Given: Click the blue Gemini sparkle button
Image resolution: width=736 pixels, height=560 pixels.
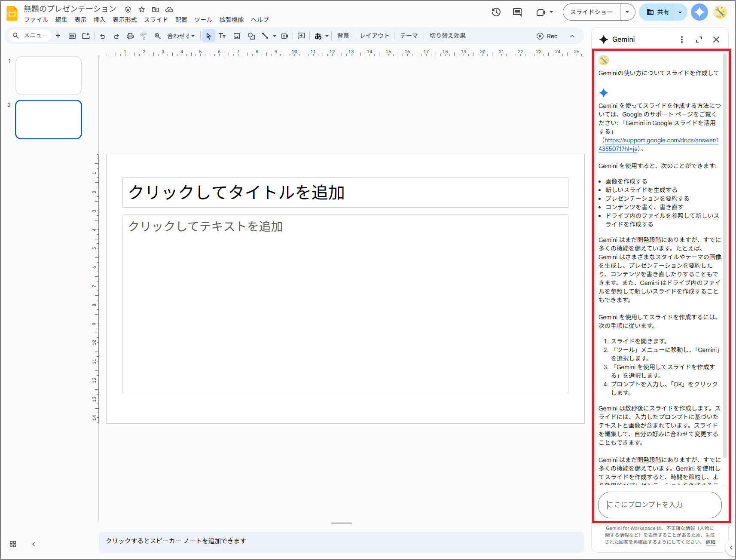Looking at the screenshot, I should (699, 12).
